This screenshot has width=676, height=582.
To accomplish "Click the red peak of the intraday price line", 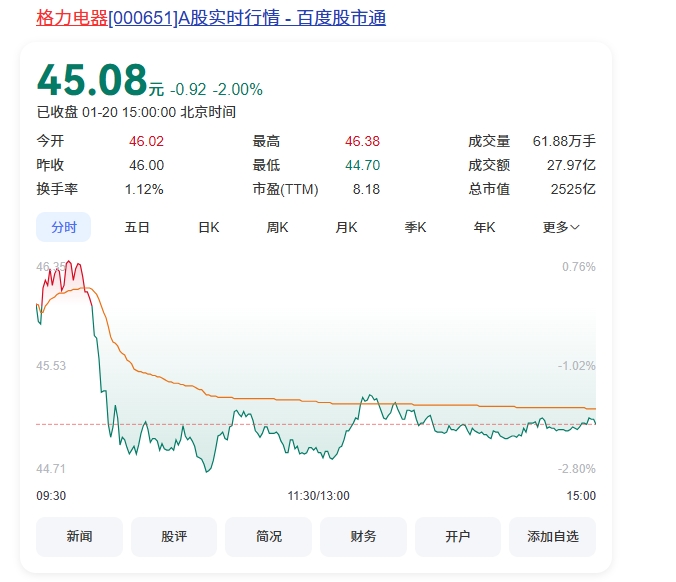I will click(68, 262).
